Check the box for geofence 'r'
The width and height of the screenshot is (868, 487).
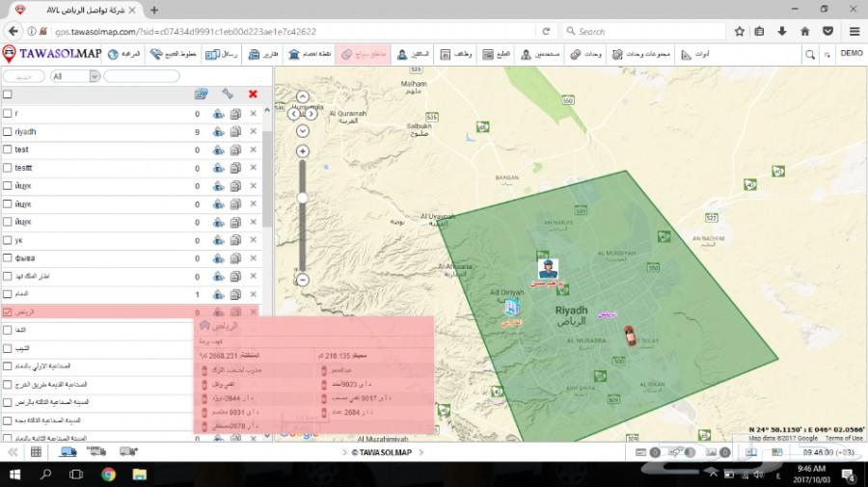[x=7, y=113]
